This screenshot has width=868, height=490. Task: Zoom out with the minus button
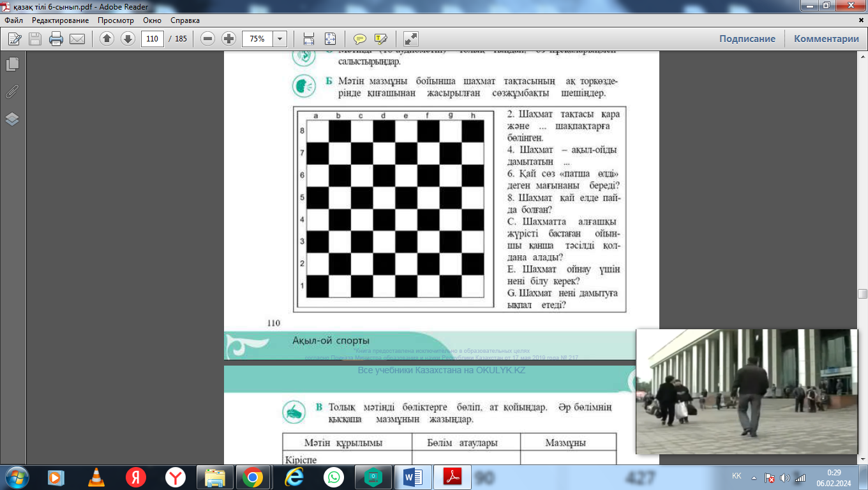point(207,39)
